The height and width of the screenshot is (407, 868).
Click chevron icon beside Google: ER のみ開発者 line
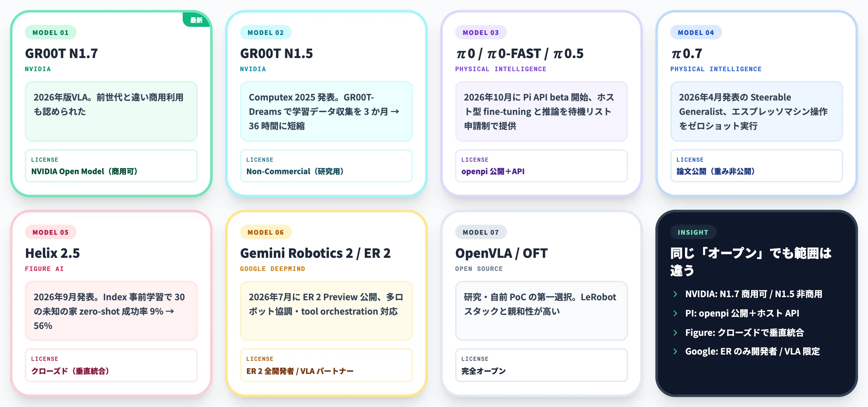(675, 351)
